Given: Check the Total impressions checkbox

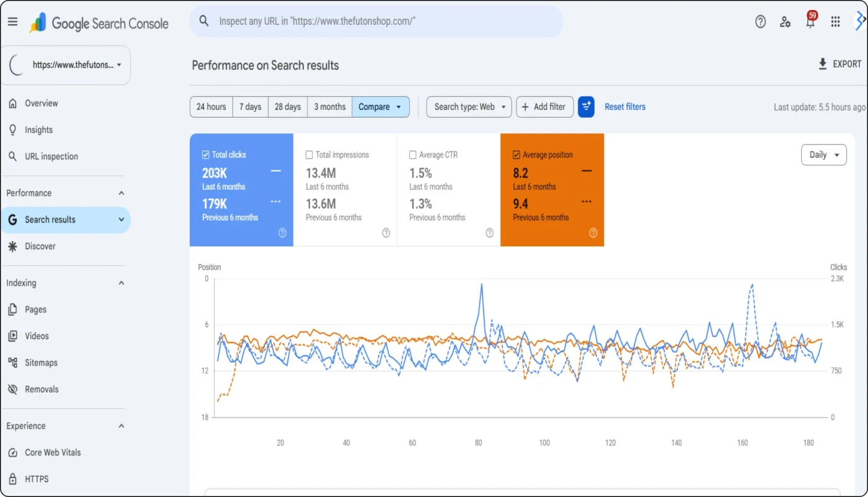Looking at the screenshot, I should point(309,155).
